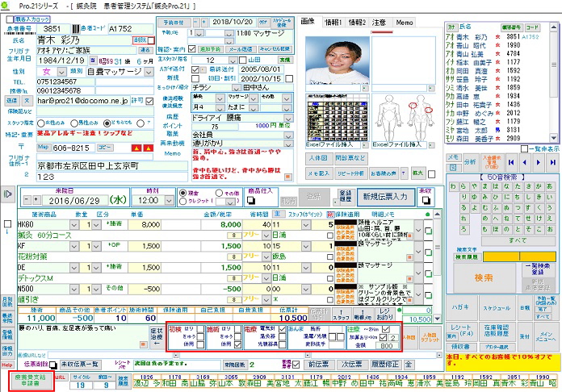562x392 pixels.
Task: Click the small URL button near サイクル
Action: (x=61, y=377)
